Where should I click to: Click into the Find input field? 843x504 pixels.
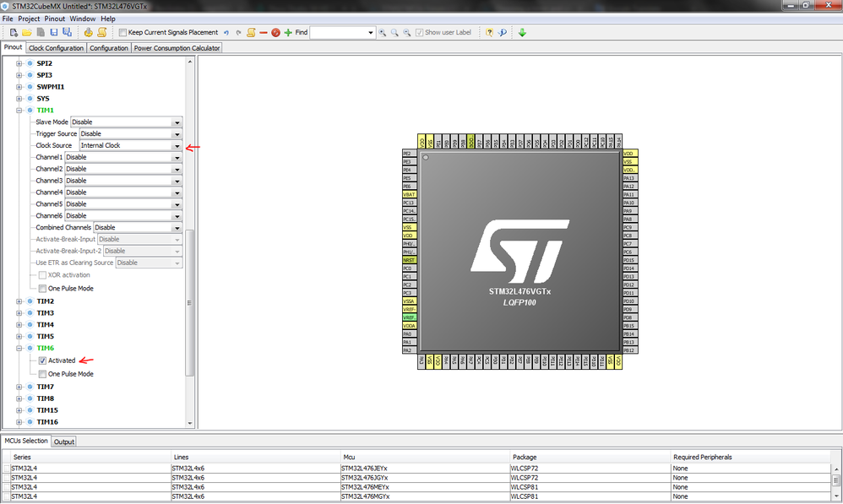click(x=338, y=33)
